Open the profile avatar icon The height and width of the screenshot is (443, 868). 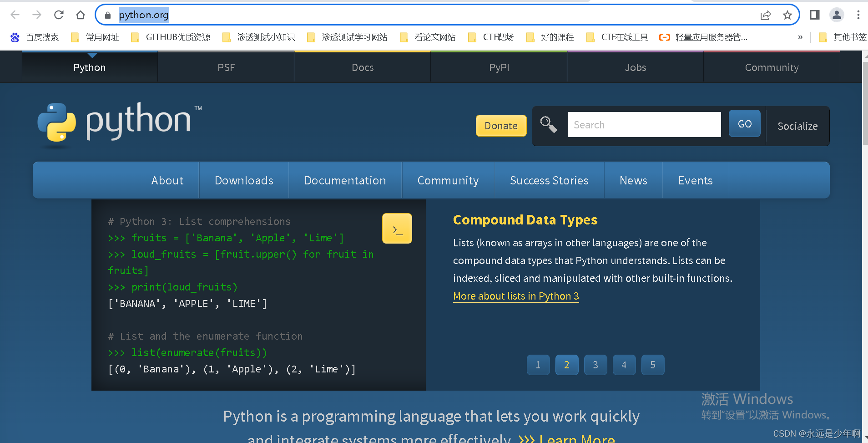[x=837, y=15]
